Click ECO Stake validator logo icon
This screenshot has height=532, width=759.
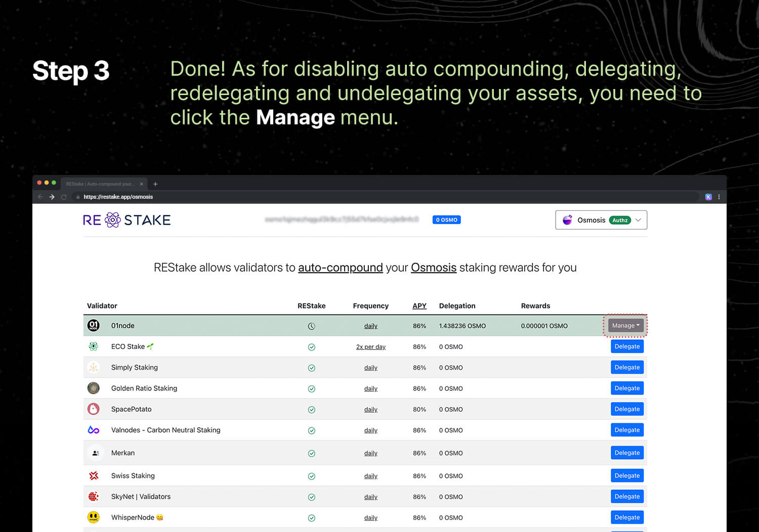coord(94,346)
